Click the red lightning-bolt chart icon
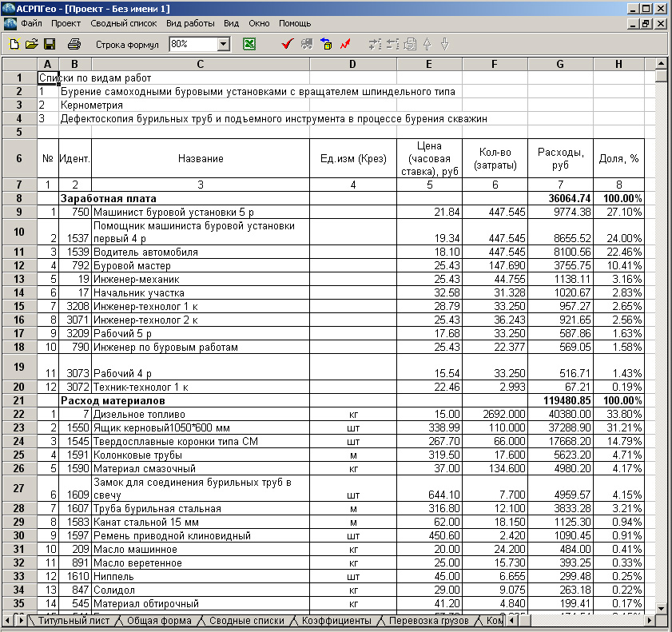 coord(345,44)
